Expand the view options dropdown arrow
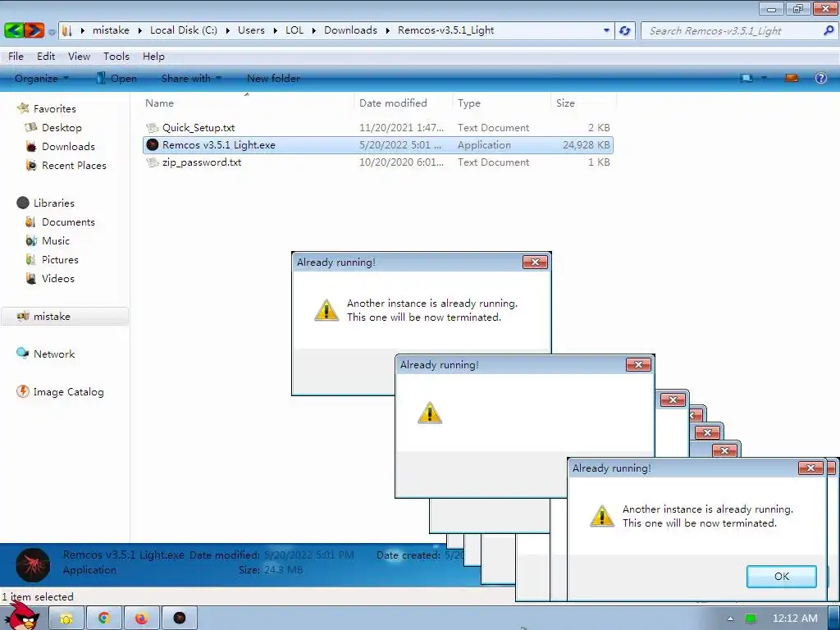The height and width of the screenshot is (630, 840). click(764, 78)
